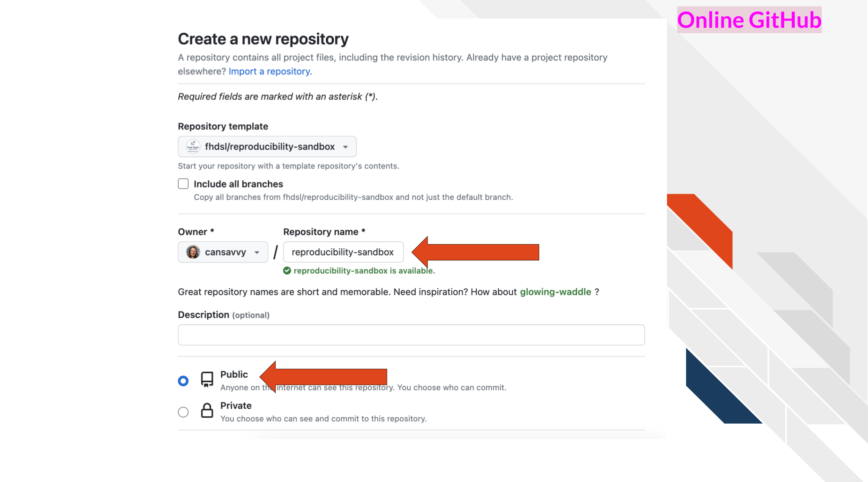Select the Private radio button

tap(183, 412)
